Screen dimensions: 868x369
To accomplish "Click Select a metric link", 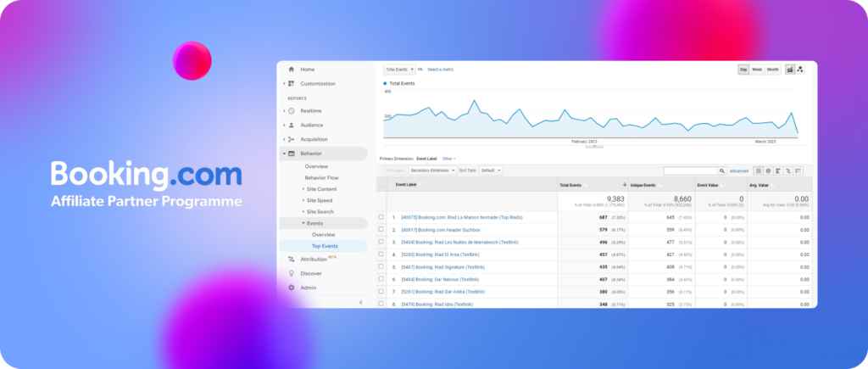I will coord(440,70).
